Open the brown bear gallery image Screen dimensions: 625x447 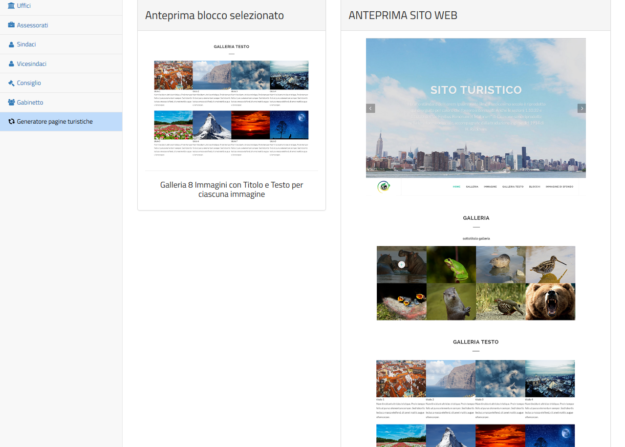[550, 301]
